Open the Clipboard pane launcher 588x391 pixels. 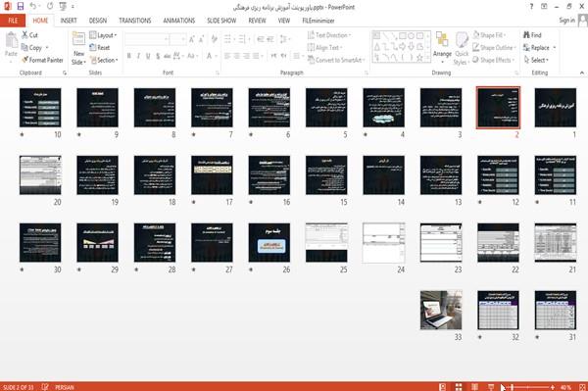[65, 73]
